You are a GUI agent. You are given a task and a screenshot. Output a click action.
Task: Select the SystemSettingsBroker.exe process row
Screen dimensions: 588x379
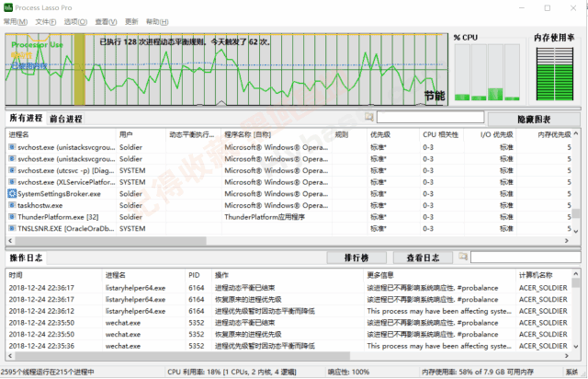click(289, 194)
